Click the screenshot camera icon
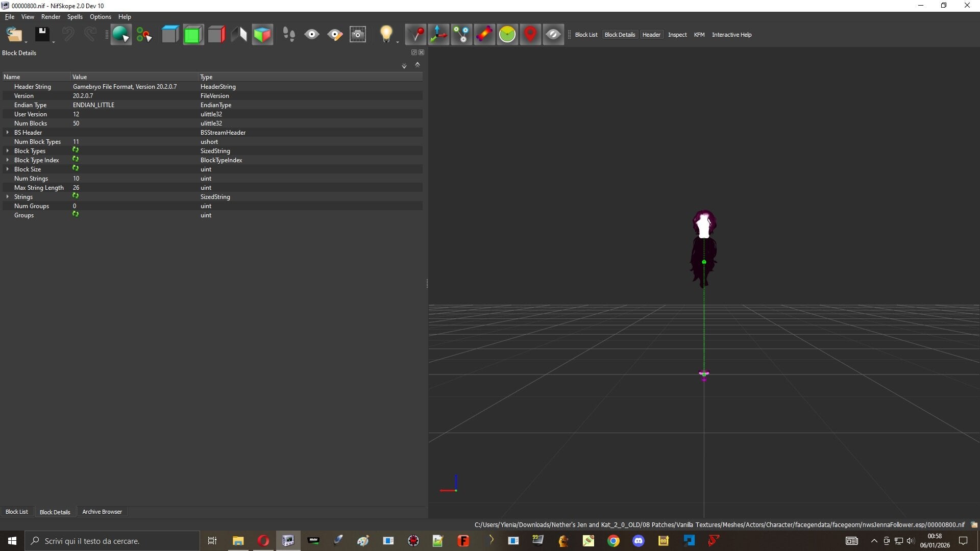The image size is (980, 551). pos(358,35)
